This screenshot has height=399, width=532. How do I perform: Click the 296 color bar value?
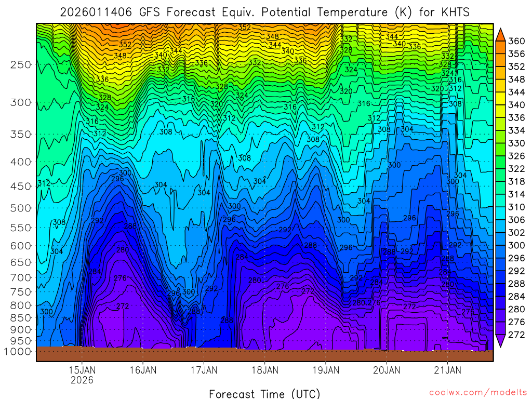(x=516, y=258)
